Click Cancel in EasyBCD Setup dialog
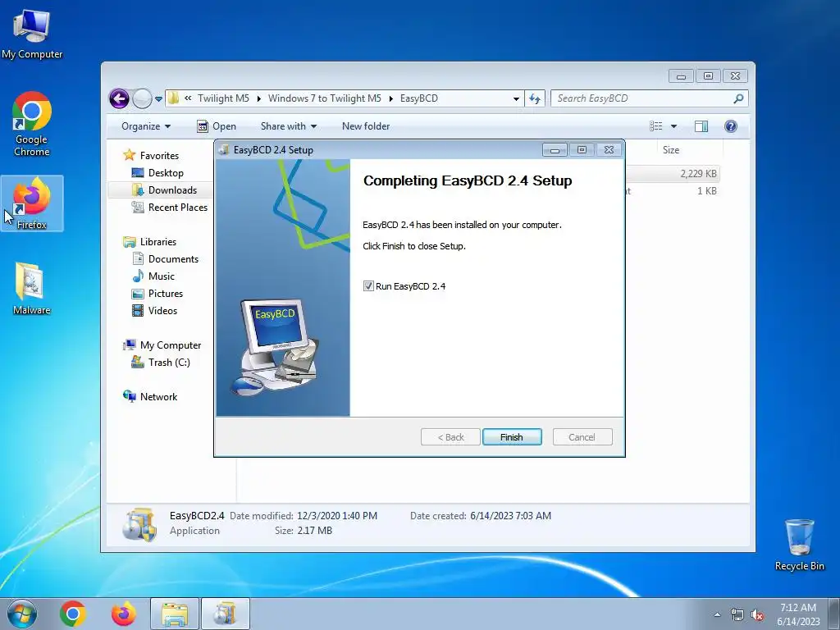Screen dimensions: 840x630 (582, 437)
